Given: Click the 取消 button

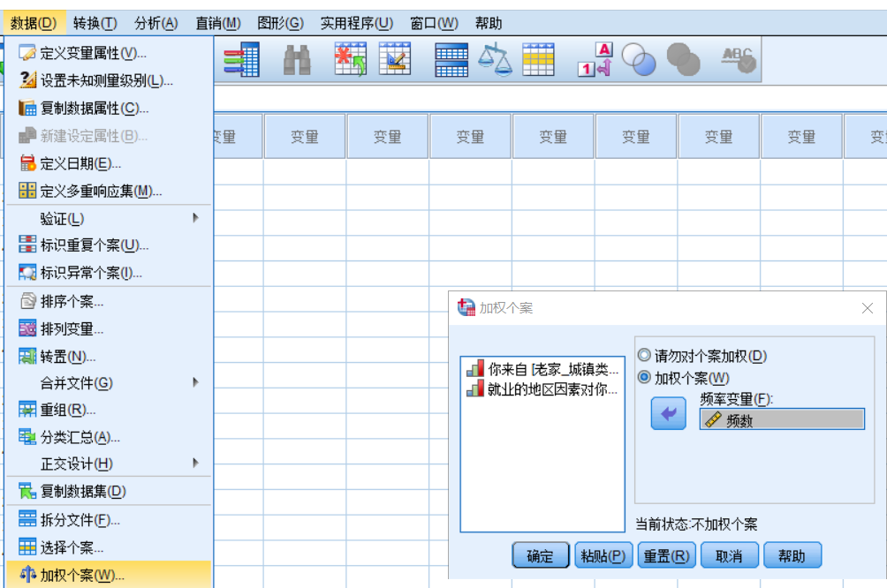Looking at the screenshot, I should pos(729,555).
